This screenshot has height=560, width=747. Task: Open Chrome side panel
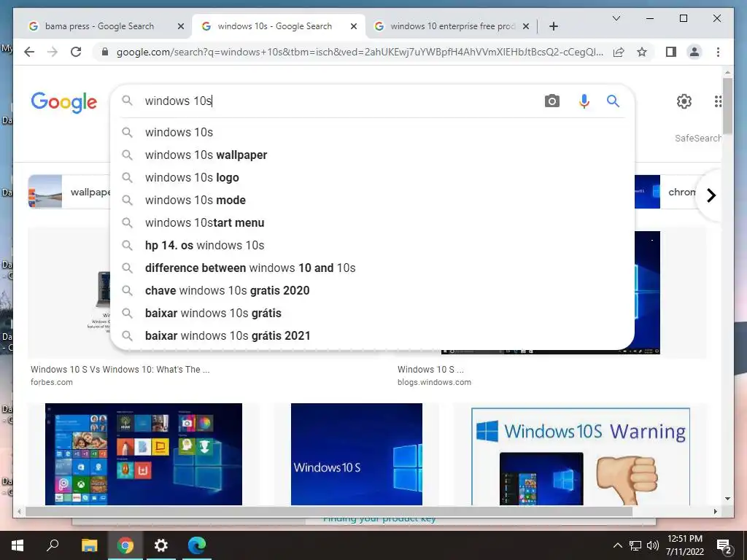pos(671,52)
